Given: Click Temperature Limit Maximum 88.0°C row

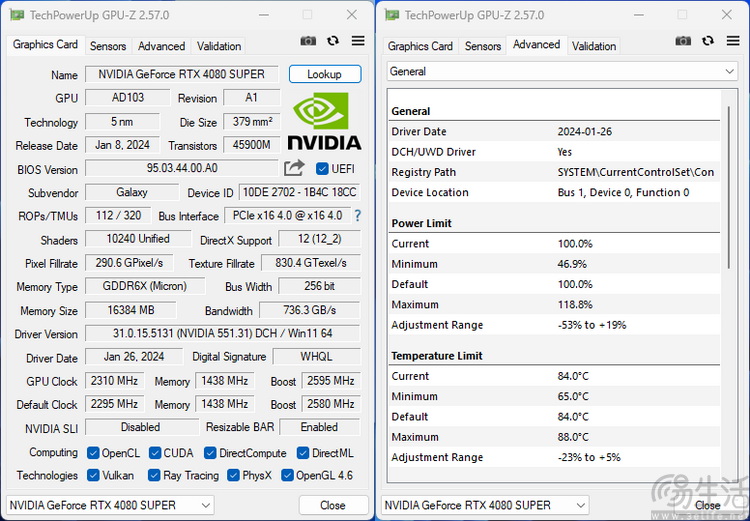Looking at the screenshot, I should click(554, 437).
